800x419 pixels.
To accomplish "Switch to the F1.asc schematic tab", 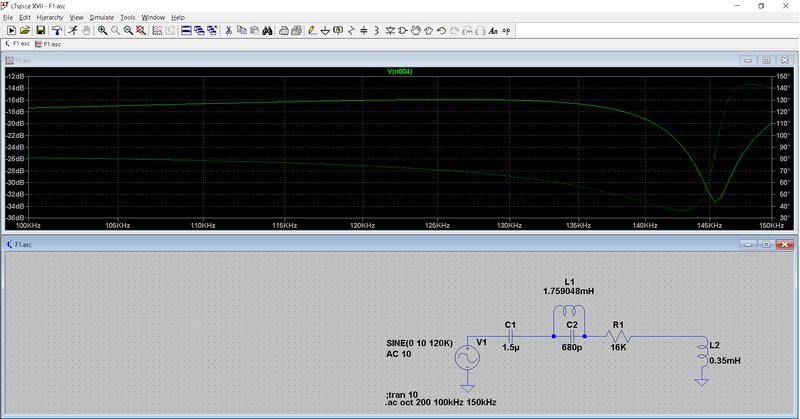I will (18, 44).
